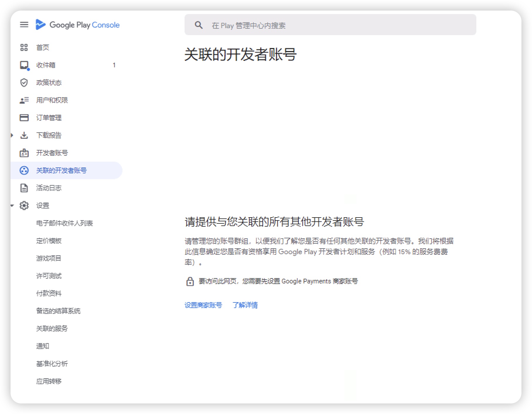Open 开发者账号 page
The image size is (532, 414).
(52, 153)
